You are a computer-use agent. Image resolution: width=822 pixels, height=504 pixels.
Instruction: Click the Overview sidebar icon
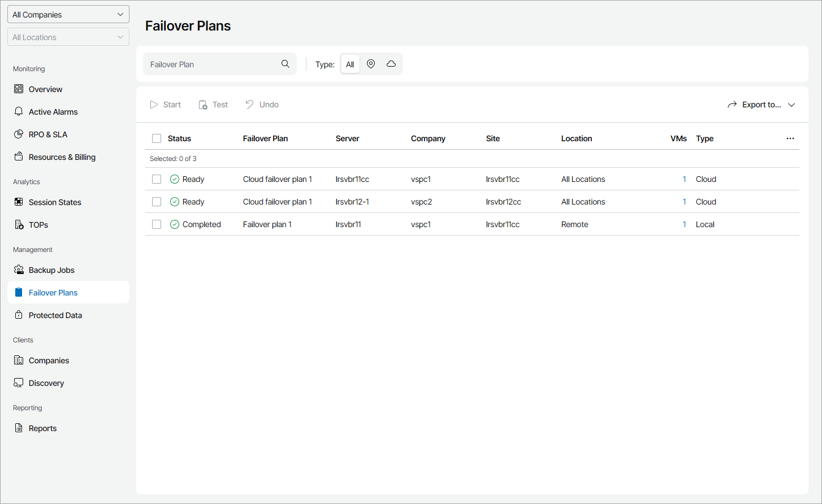pos(19,89)
